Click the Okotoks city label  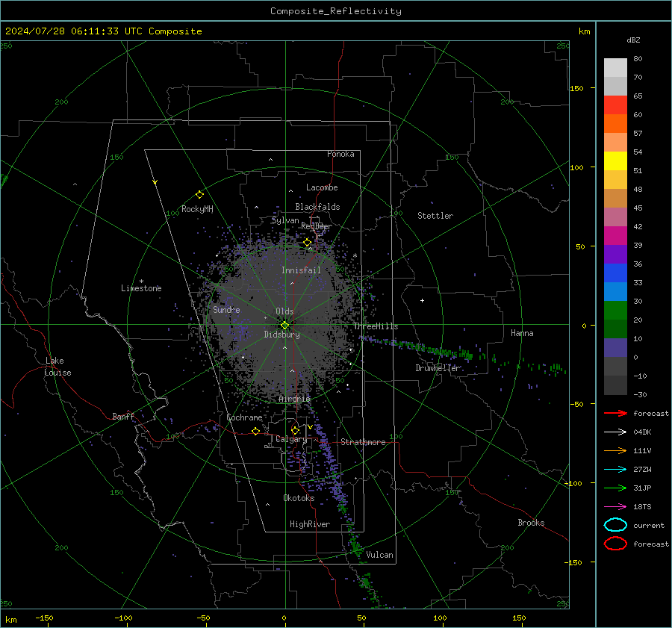pyautogui.click(x=299, y=497)
